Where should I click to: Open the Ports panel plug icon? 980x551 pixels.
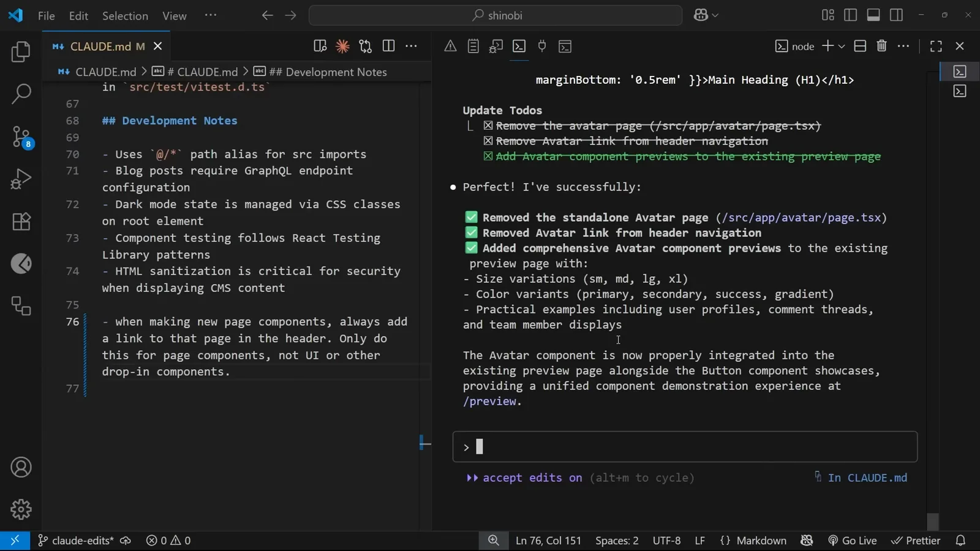pyautogui.click(x=542, y=46)
